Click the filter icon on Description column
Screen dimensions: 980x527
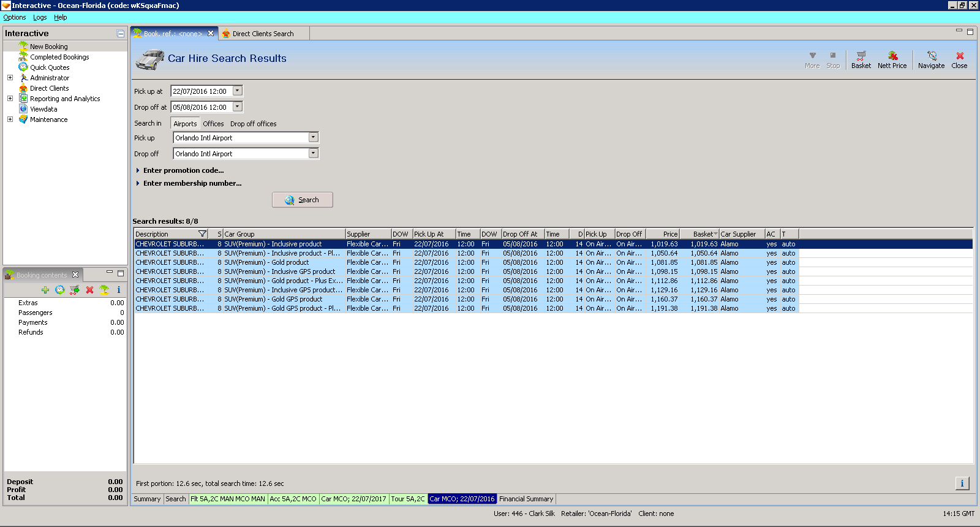[202, 234]
